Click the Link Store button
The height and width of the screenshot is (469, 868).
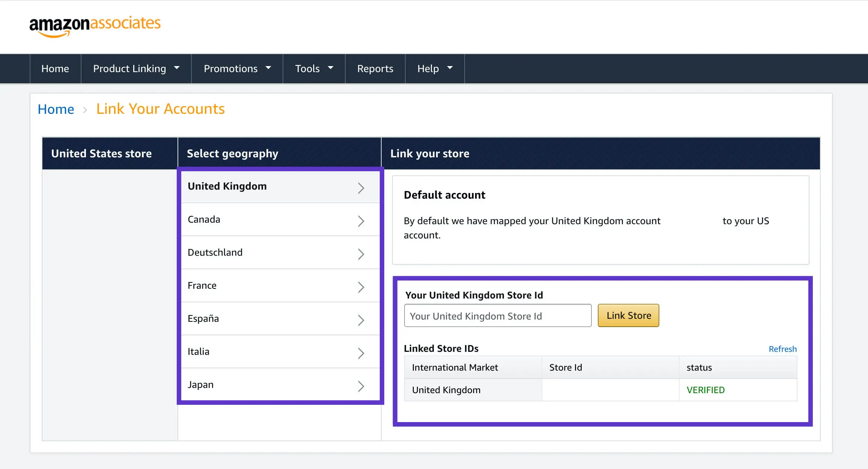[629, 316]
